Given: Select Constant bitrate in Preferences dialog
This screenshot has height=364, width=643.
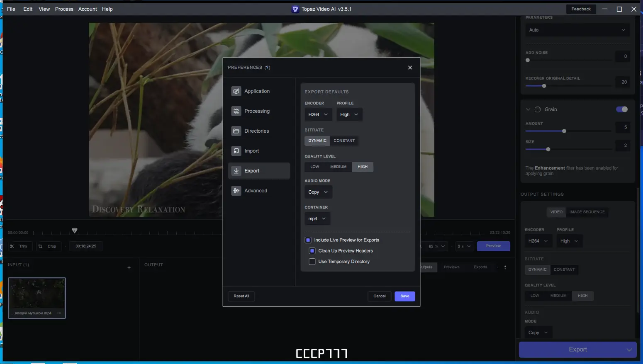Looking at the screenshot, I should [x=344, y=141].
